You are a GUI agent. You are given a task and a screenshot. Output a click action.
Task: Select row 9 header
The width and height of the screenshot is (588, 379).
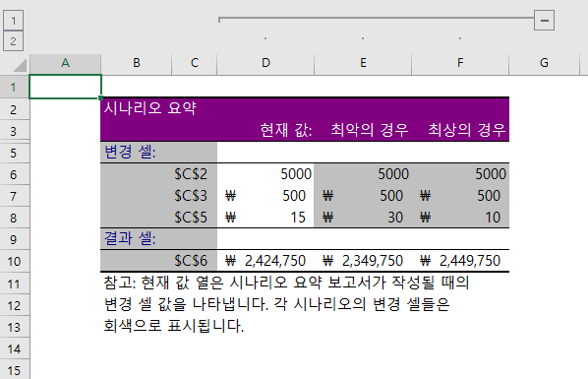(x=14, y=239)
